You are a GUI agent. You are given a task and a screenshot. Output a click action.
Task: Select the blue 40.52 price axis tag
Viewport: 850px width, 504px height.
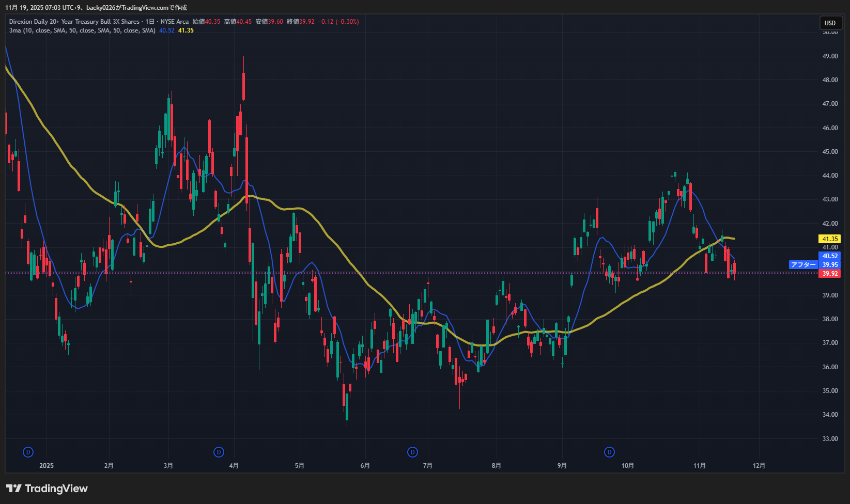tap(830, 256)
